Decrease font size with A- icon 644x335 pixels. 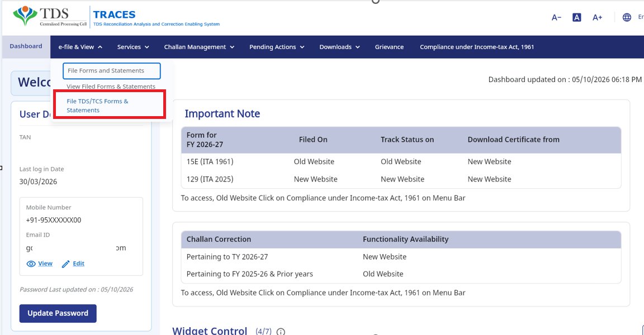point(556,18)
